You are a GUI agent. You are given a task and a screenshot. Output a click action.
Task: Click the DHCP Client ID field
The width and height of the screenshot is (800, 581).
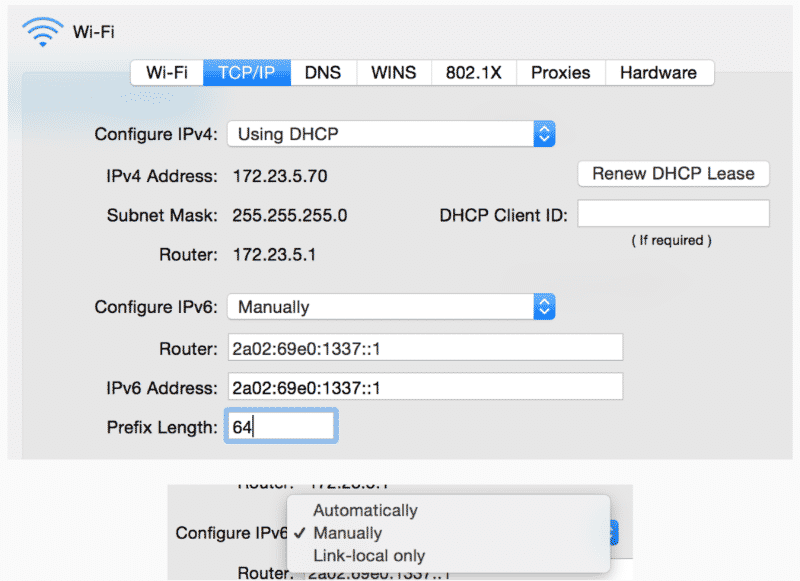673,213
